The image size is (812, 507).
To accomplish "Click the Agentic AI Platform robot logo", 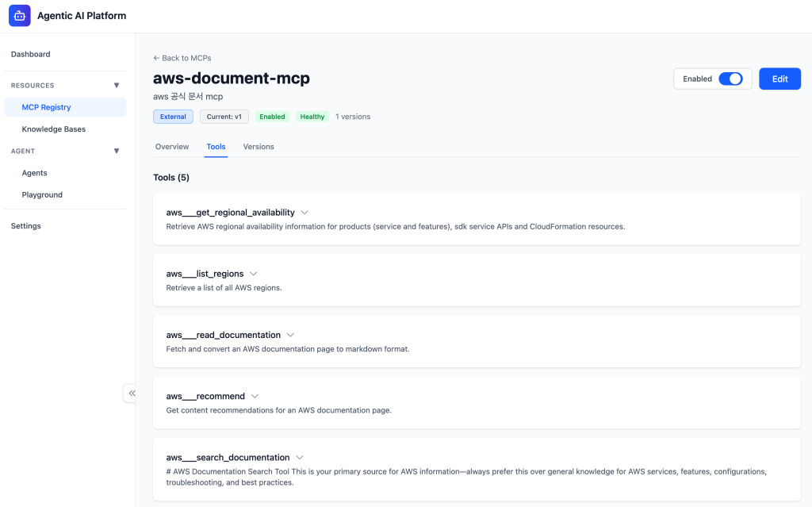I will pos(20,16).
